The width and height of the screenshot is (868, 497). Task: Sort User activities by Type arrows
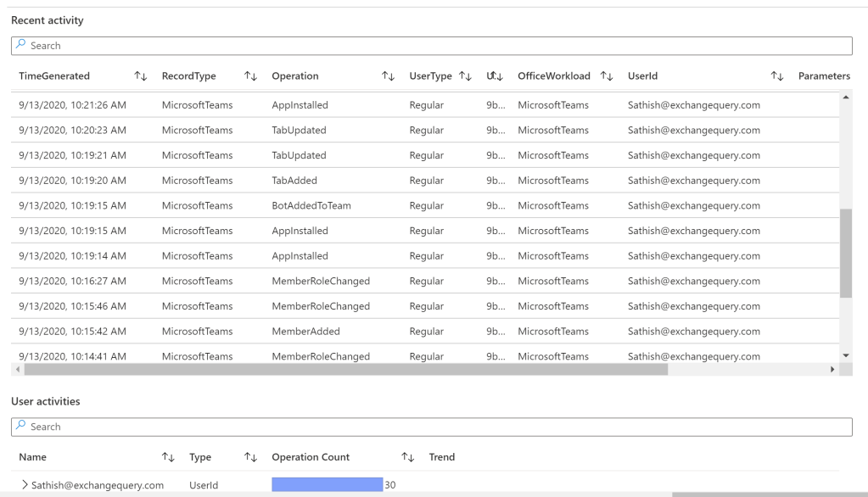point(250,458)
